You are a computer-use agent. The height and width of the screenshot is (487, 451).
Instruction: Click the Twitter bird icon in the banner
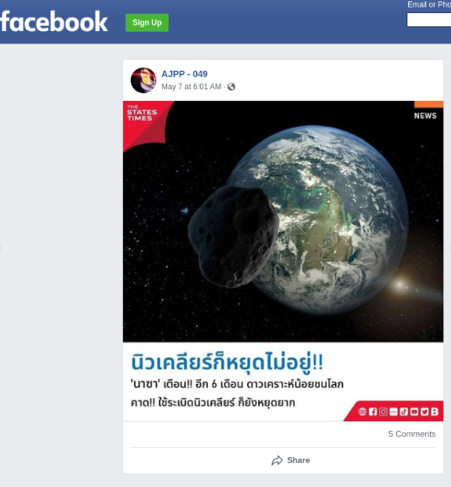424,412
